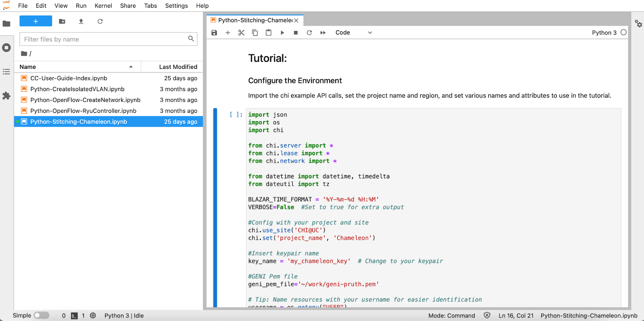Restart kernel and run all cells
This screenshot has height=321, width=644.
(x=323, y=33)
